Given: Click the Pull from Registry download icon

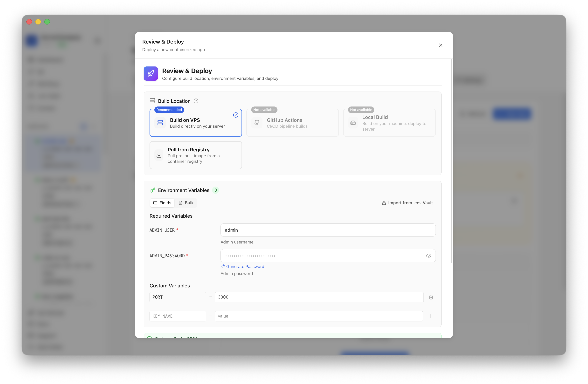Looking at the screenshot, I should coord(159,155).
